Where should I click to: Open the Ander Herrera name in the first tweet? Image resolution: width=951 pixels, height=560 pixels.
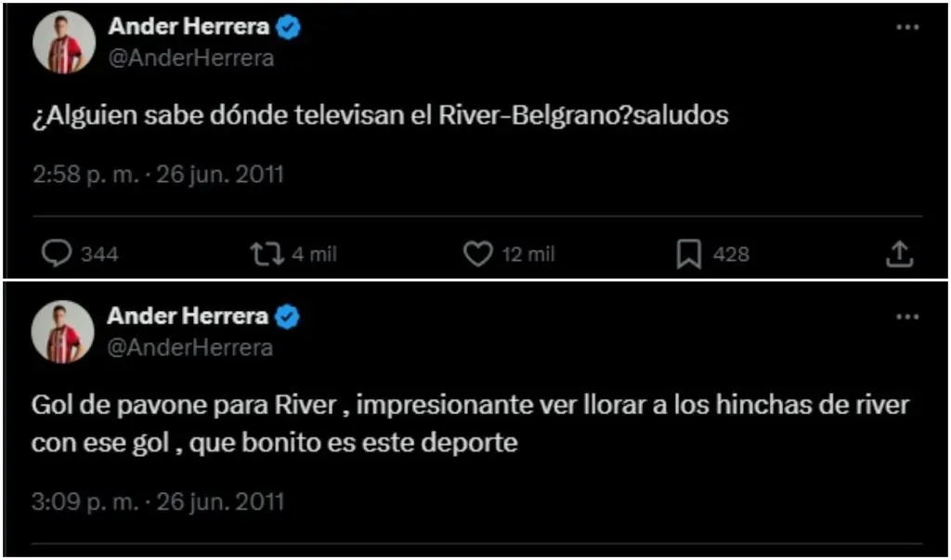pyautogui.click(x=189, y=28)
